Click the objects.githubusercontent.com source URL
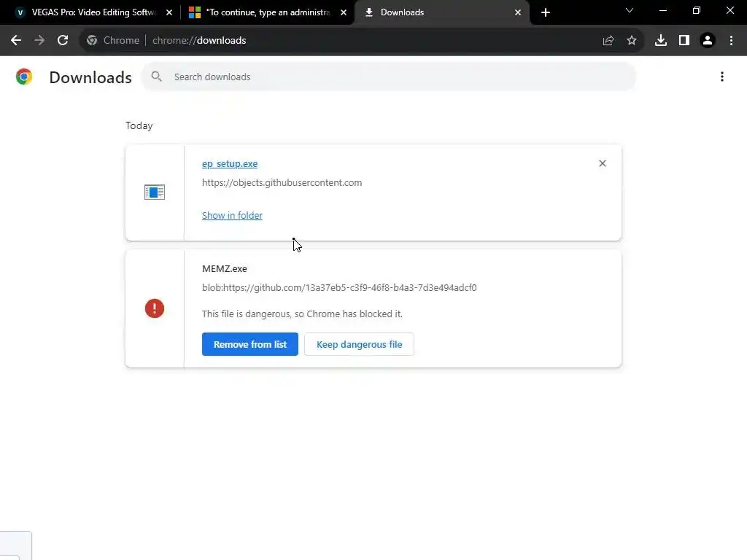 point(282,183)
